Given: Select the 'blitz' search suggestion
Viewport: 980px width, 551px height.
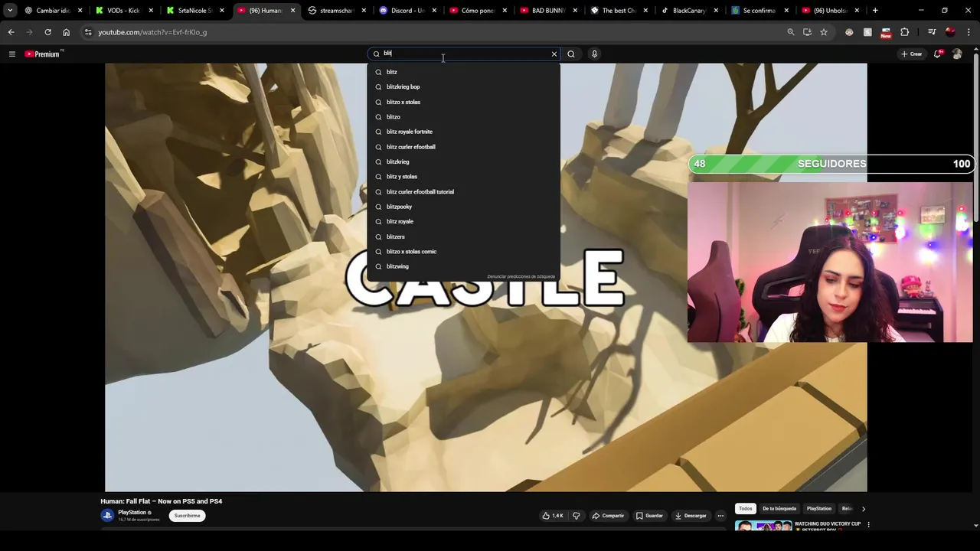Looking at the screenshot, I should click(463, 72).
